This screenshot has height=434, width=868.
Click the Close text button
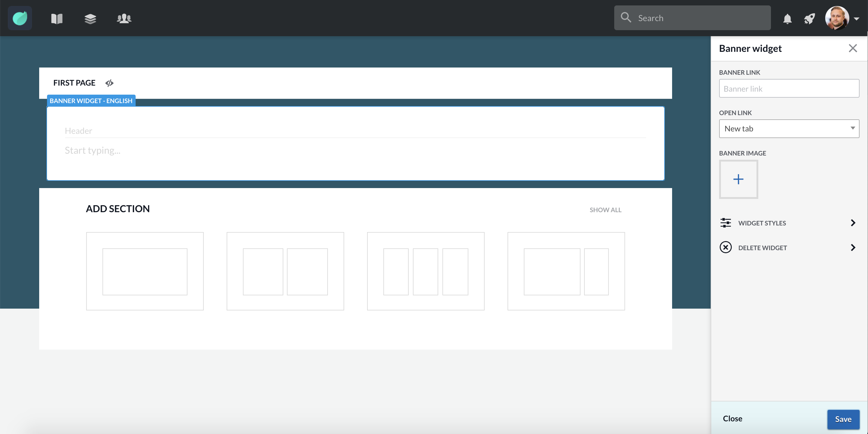732,419
